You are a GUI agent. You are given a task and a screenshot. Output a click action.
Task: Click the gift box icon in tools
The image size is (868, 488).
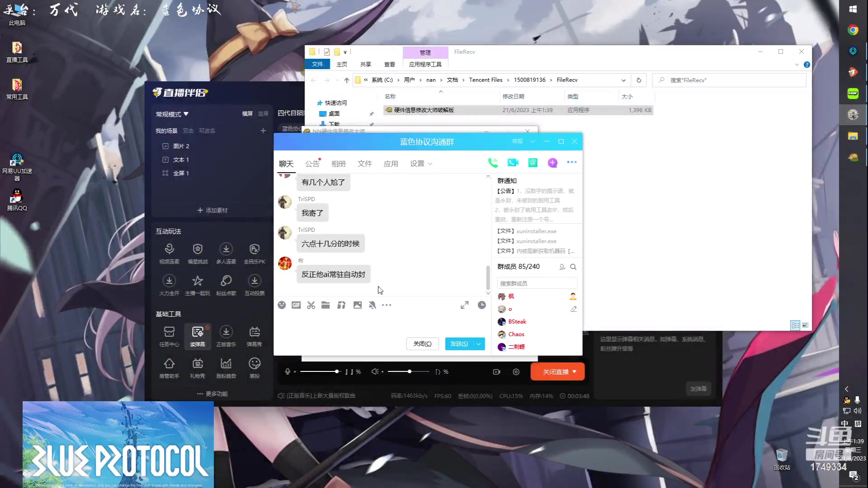click(x=197, y=363)
